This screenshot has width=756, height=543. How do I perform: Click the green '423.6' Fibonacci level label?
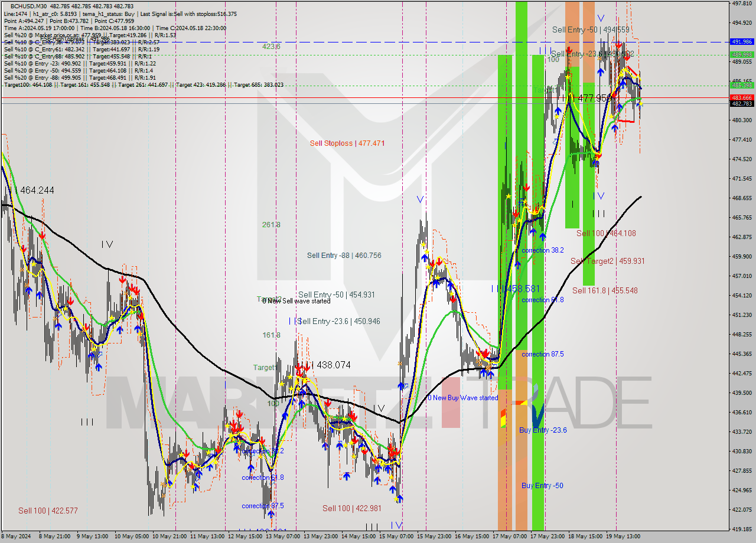point(271,47)
